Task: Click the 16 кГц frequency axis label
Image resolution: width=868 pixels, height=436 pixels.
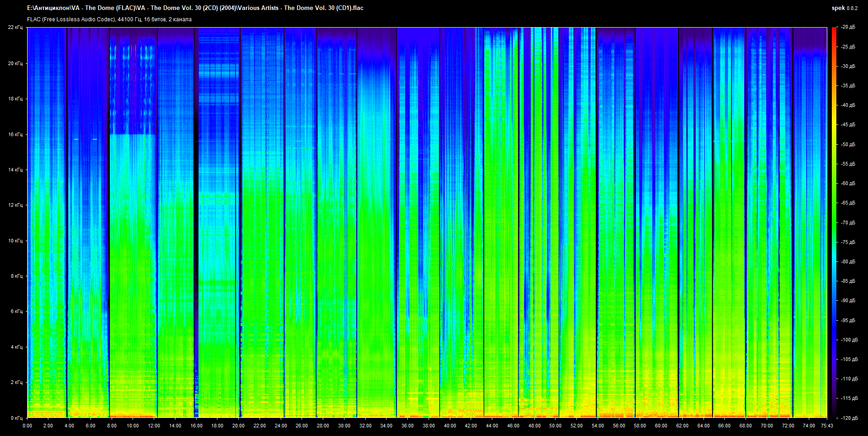Action: point(15,134)
